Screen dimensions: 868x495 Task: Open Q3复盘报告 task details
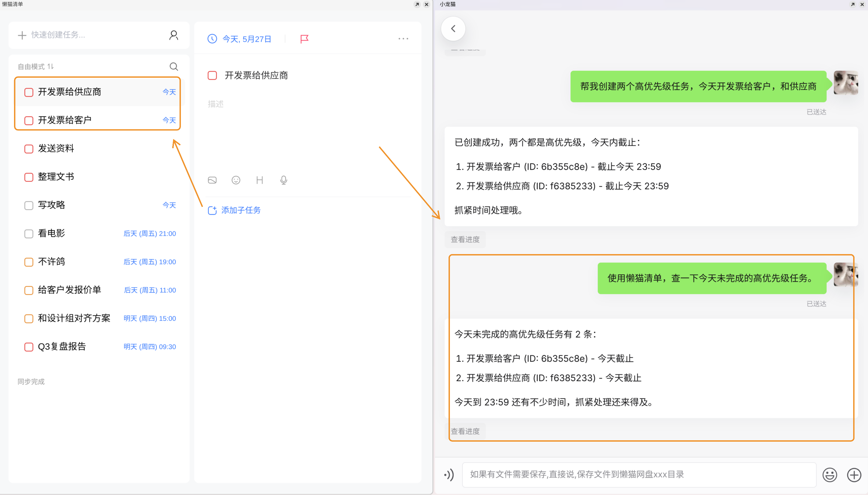coord(99,347)
